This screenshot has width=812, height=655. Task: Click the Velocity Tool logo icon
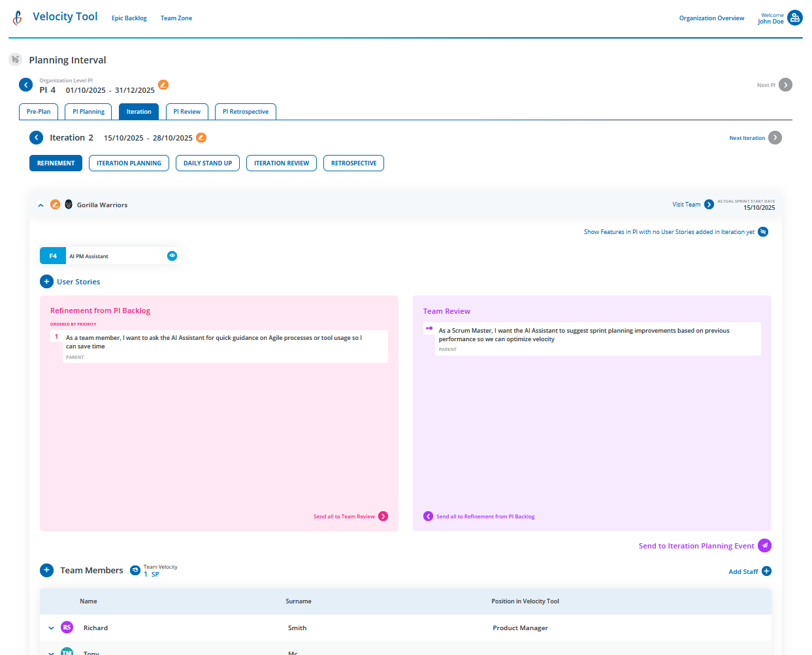click(x=18, y=18)
